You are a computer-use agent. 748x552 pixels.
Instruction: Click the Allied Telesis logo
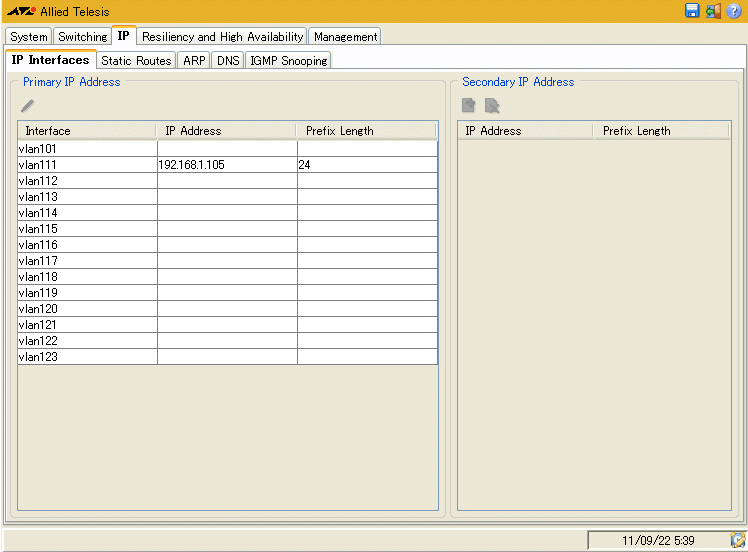[58, 11]
